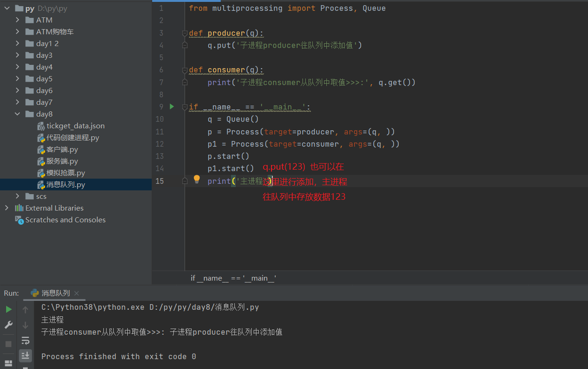
Task: Click the down arrow in console toolbar
Action: 25,325
